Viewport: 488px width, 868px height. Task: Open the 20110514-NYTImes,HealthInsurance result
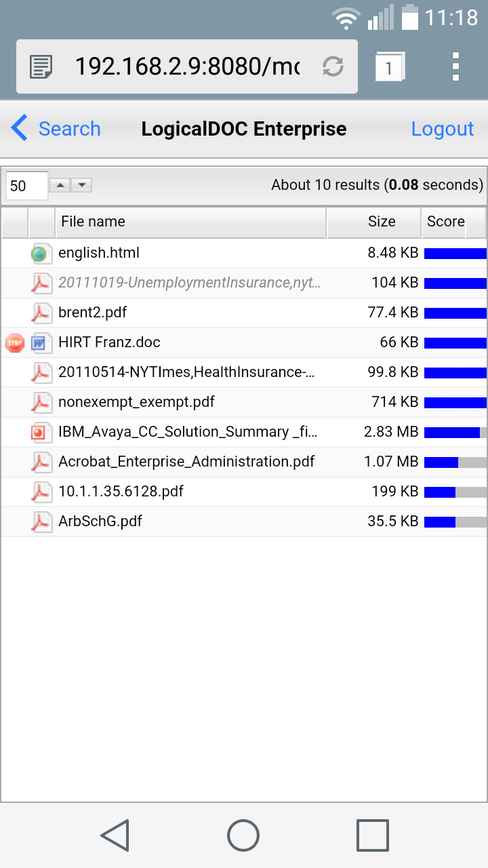point(186,372)
